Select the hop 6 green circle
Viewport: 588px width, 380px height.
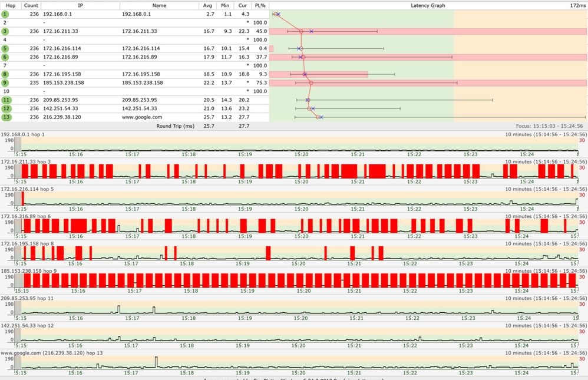pyautogui.click(x=5, y=57)
